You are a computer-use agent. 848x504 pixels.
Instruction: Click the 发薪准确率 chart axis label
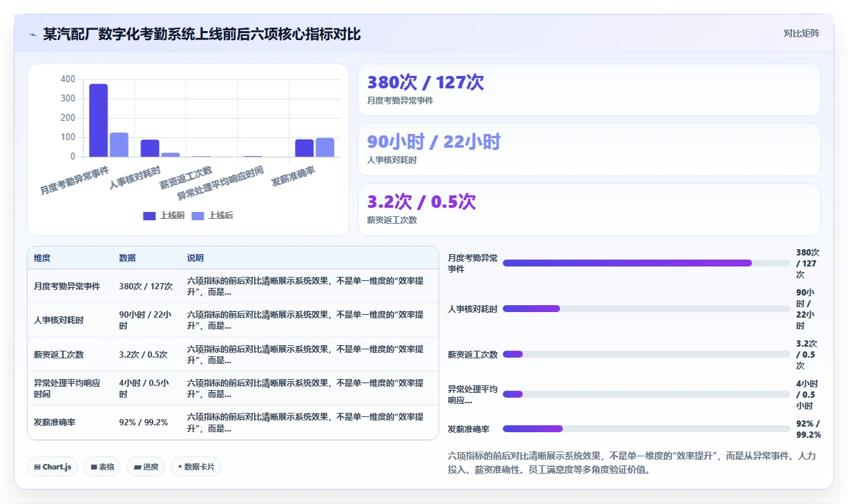[x=293, y=177]
